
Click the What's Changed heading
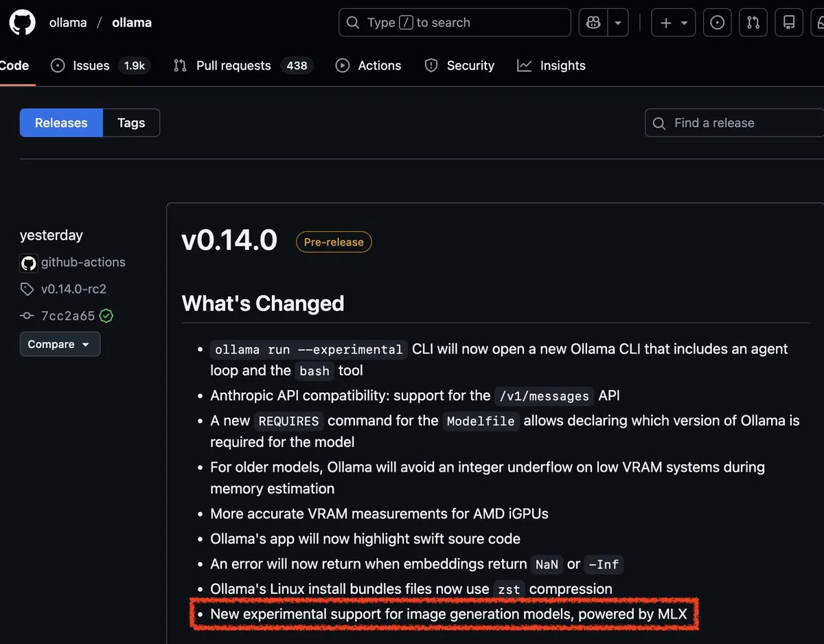(263, 303)
